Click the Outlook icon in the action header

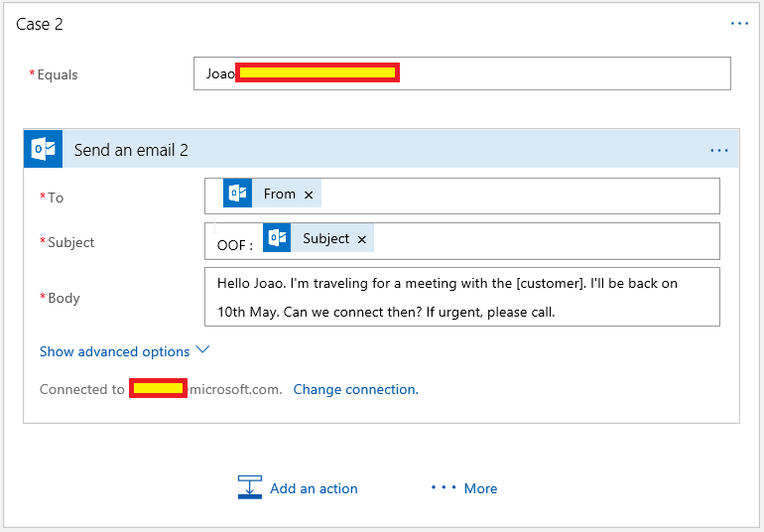coord(43,150)
